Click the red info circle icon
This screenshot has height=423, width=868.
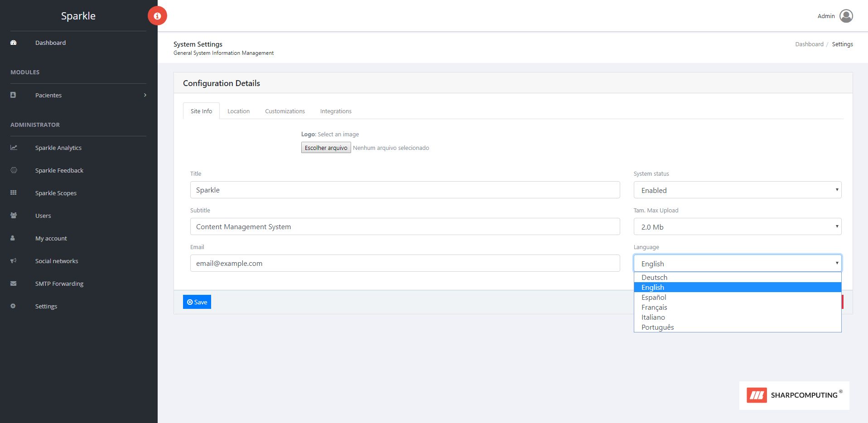click(157, 16)
